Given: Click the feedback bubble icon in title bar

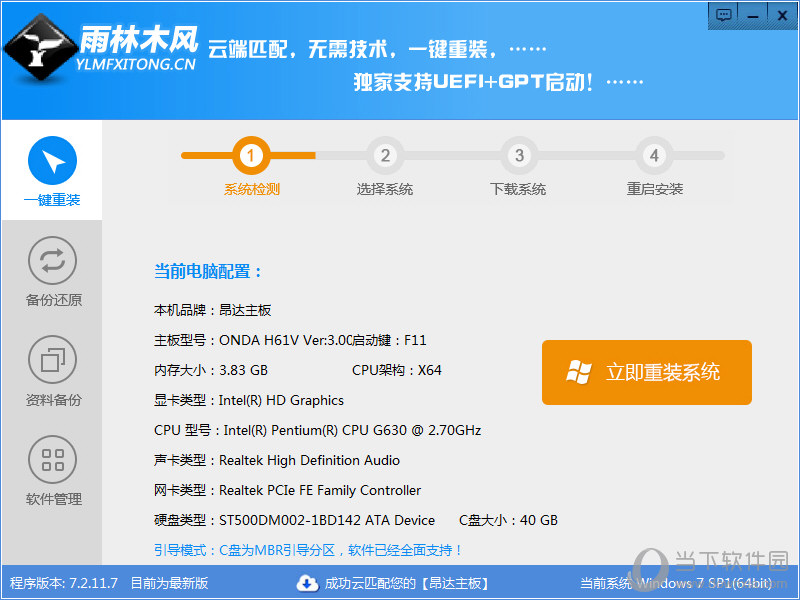Looking at the screenshot, I should point(723,15).
